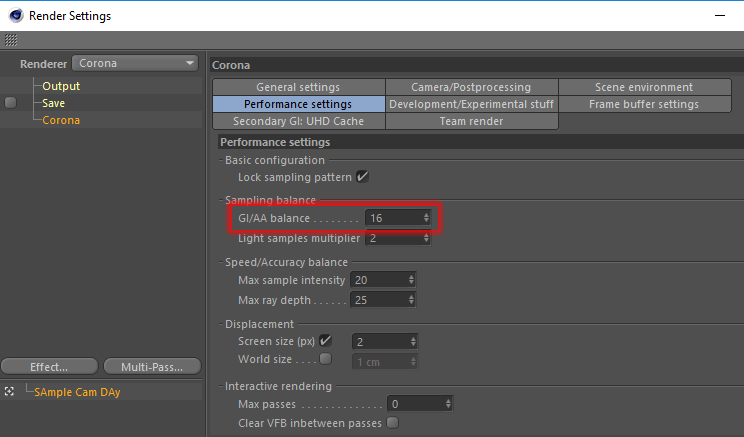744x437 pixels.
Task: Switch to the Camera/Postprocessing tab
Action: 472,87
